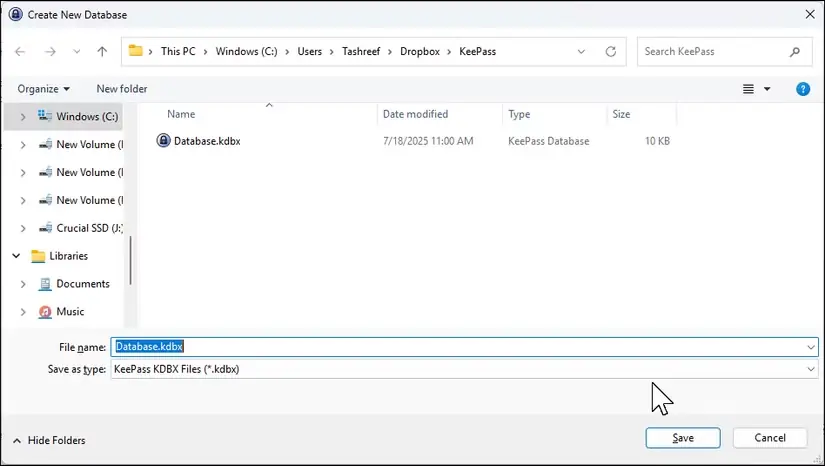This screenshot has width=825, height=466.
Task: Select This PC in the breadcrumb path
Action: pos(178,52)
